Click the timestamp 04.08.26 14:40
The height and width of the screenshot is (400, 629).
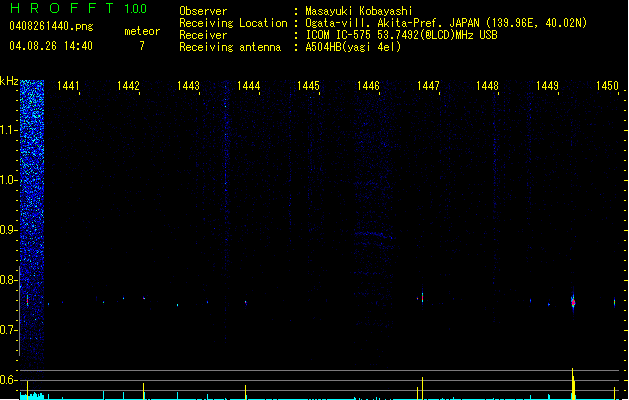coord(51,46)
